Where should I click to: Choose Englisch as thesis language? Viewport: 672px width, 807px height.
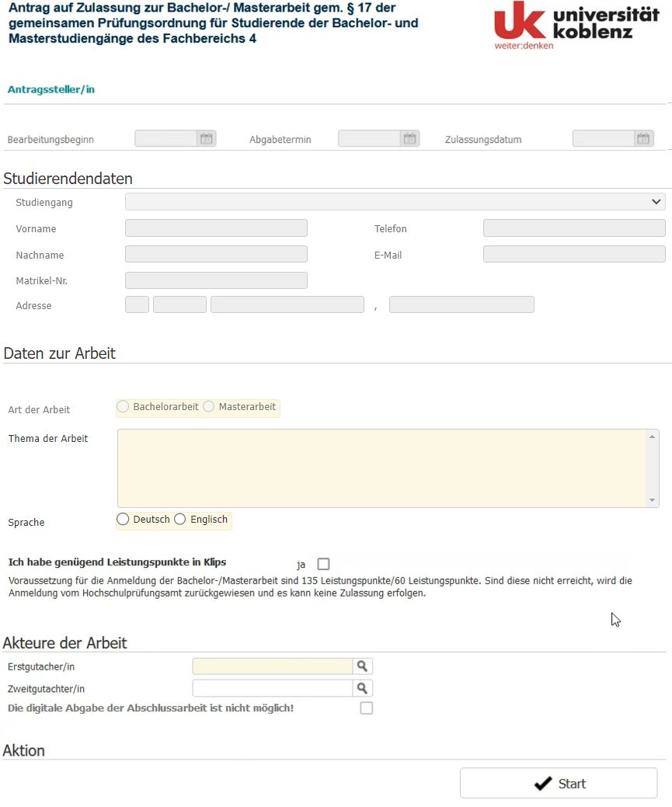tap(179, 520)
